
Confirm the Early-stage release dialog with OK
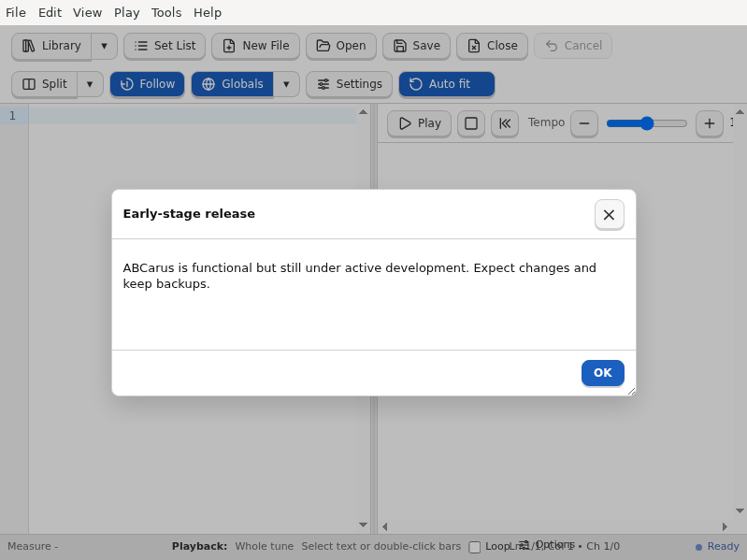(603, 373)
